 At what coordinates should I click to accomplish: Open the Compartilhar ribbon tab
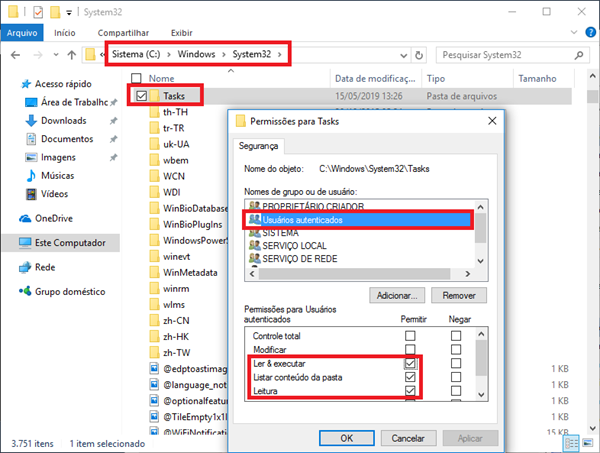[123, 33]
